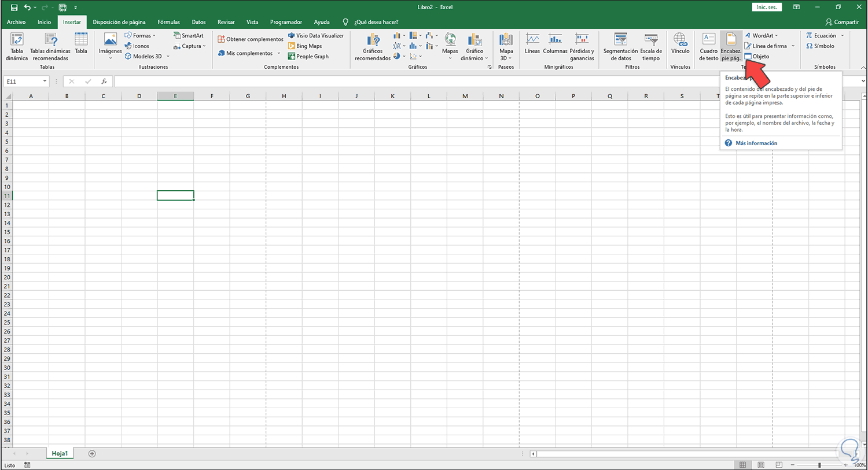Insert a Pérdidas y ganancias sparkline
This screenshot has height=470, width=868.
point(582,47)
